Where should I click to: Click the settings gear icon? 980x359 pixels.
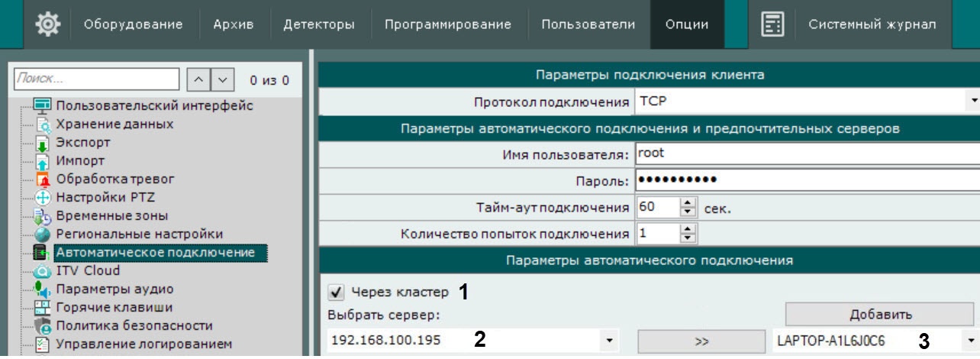click(48, 24)
